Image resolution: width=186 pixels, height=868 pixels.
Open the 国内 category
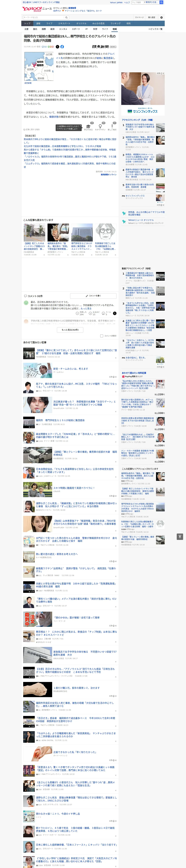(x=35, y=29)
